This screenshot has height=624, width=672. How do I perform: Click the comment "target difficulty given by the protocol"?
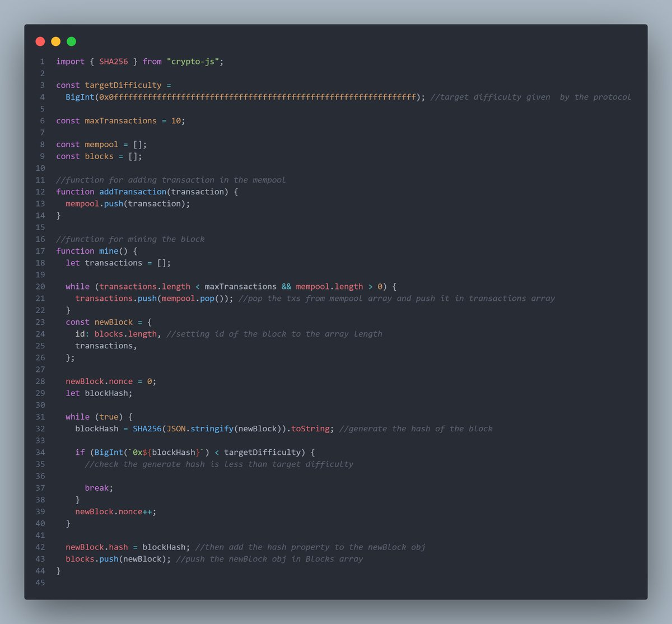531,97
